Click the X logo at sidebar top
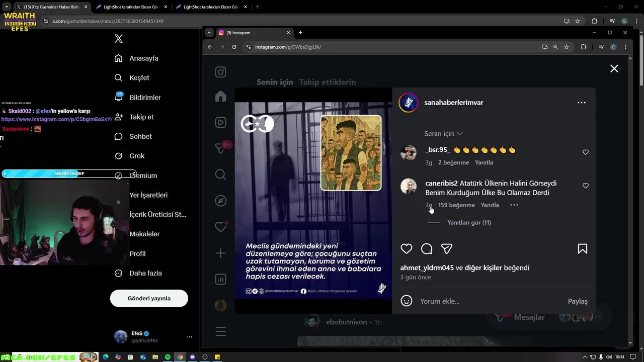The image size is (644, 362). [x=119, y=39]
